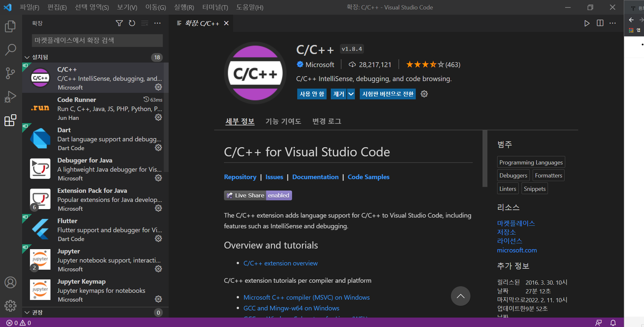
Task: Click the star rating (463)
Action: (x=433, y=64)
